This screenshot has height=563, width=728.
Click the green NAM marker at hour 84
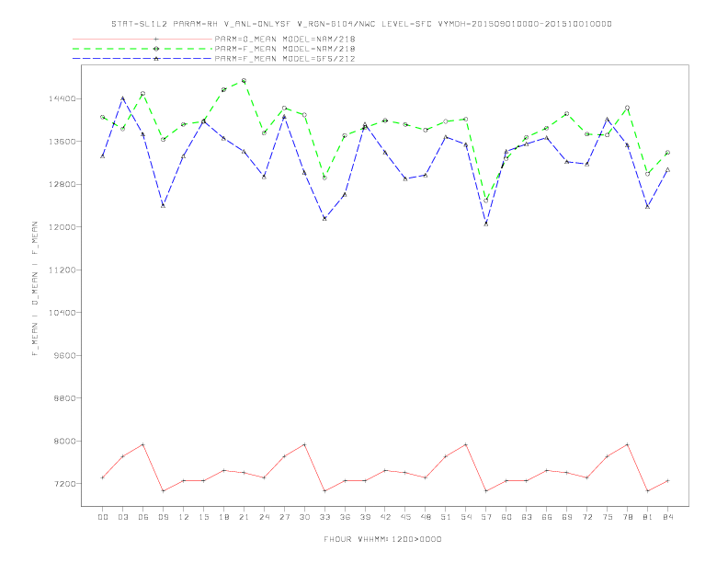click(x=667, y=153)
